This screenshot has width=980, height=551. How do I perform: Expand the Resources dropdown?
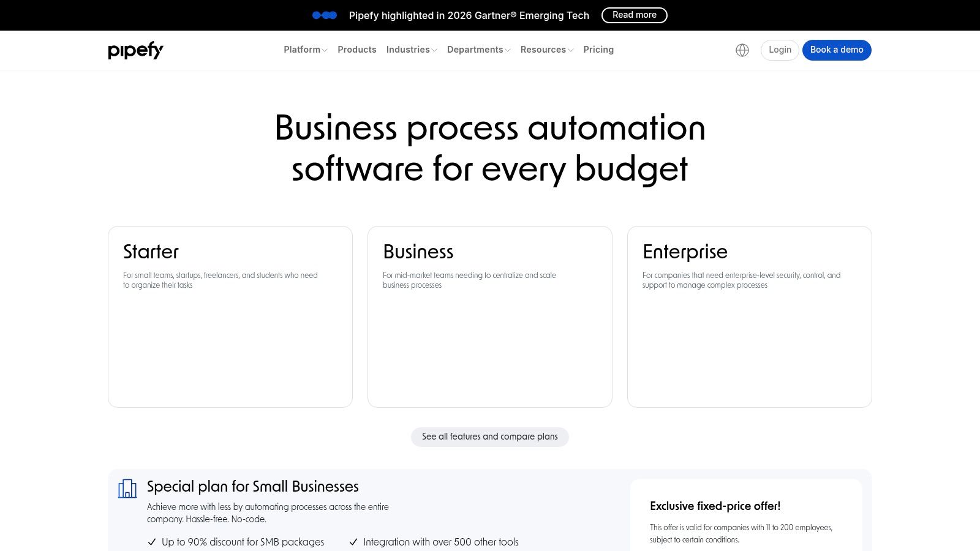[x=546, y=50]
